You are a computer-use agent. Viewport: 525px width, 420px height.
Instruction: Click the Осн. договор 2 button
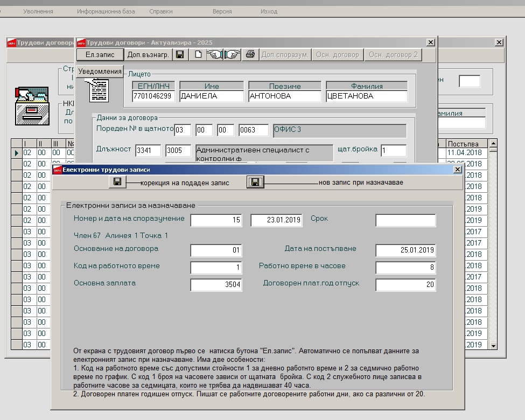pyautogui.click(x=393, y=54)
